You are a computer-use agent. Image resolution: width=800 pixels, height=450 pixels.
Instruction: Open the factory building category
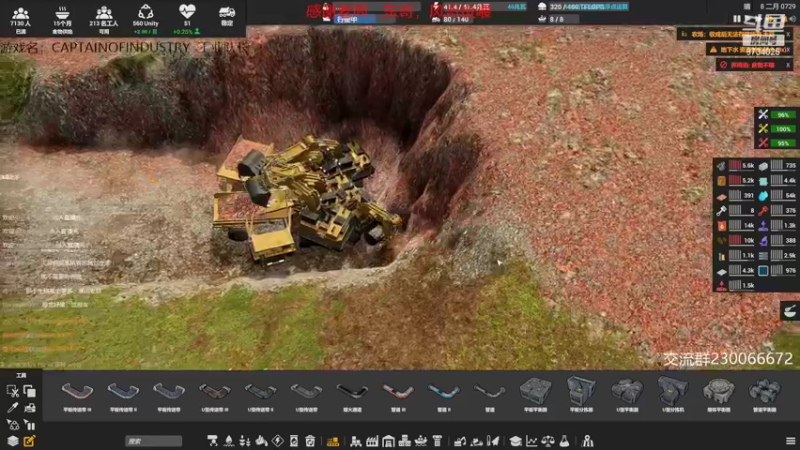(x=372, y=441)
